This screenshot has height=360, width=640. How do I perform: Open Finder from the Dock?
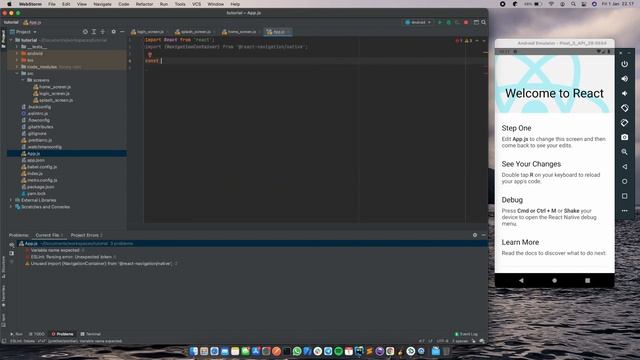pos(193,351)
